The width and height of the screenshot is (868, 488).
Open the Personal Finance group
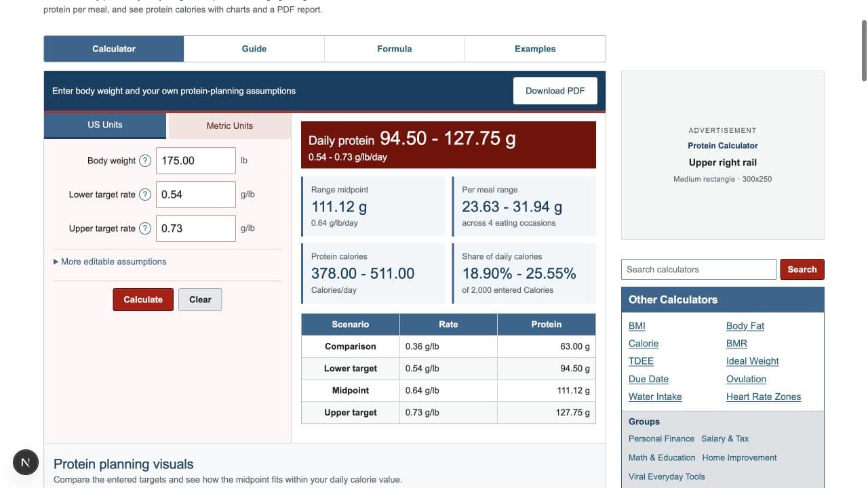pos(661,439)
